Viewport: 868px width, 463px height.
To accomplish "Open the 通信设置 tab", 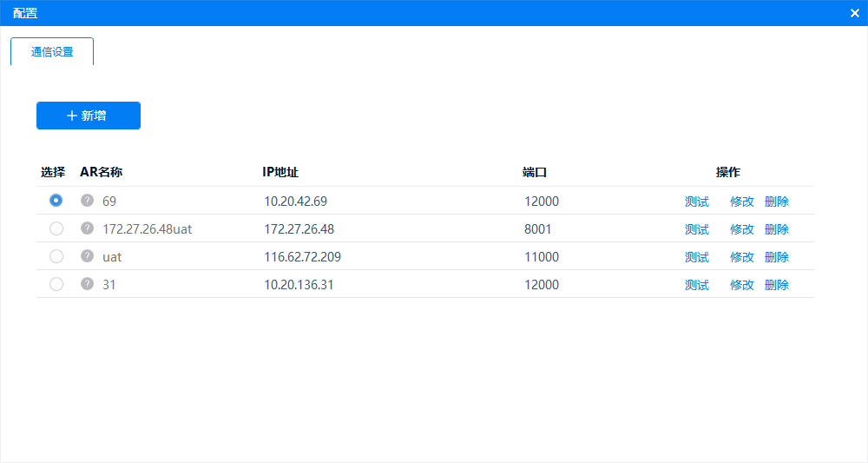I will click(52, 51).
